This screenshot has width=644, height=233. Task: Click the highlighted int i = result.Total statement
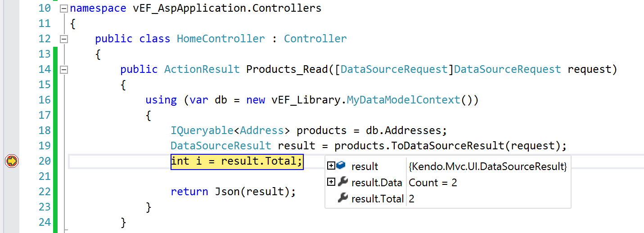tap(237, 161)
